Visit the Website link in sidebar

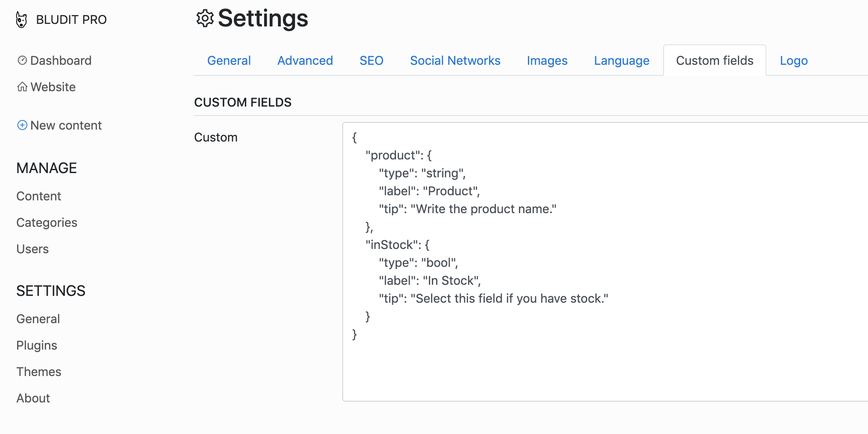coord(46,87)
